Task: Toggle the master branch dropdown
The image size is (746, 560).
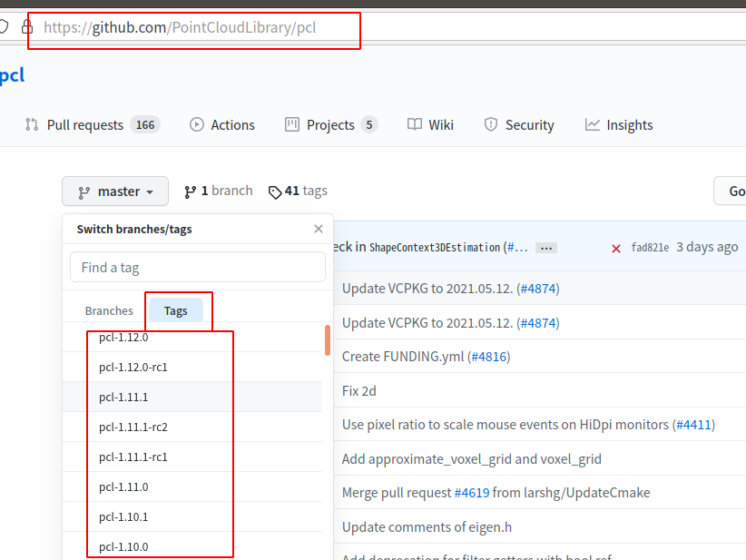Action: pyautogui.click(x=115, y=192)
